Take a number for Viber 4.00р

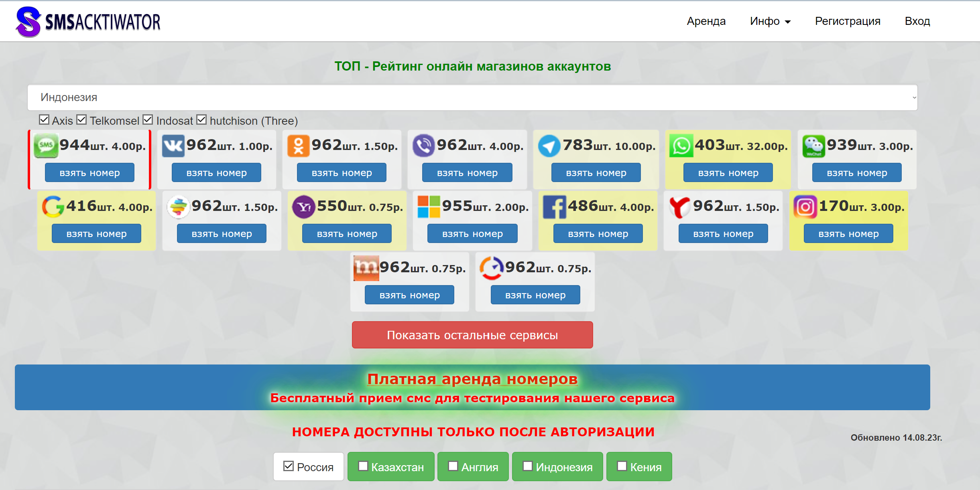click(467, 173)
